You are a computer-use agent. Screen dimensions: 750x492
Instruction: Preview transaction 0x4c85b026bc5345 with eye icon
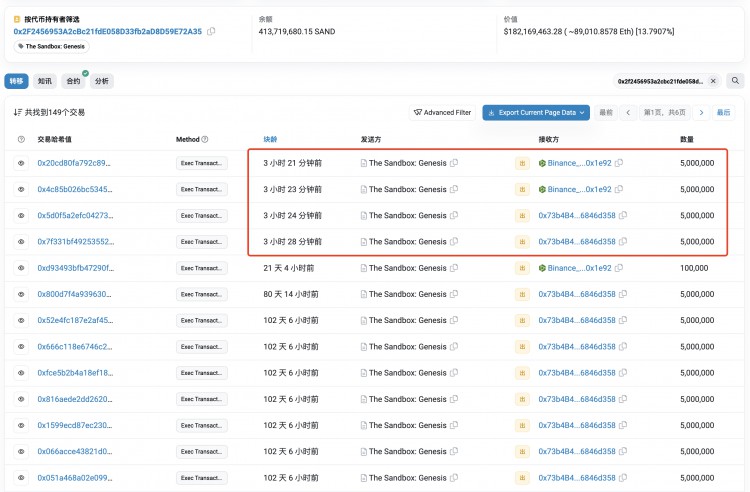pos(21,189)
